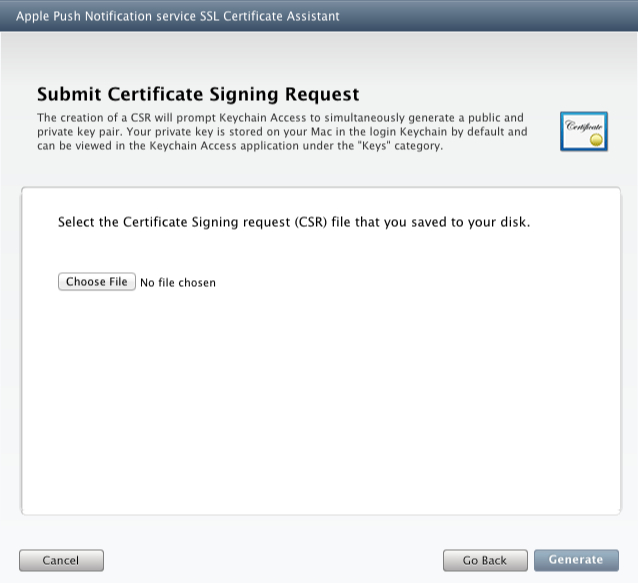Click the CSR file selection instruction text
The width and height of the screenshot is (638, 583).
(294, 222)
